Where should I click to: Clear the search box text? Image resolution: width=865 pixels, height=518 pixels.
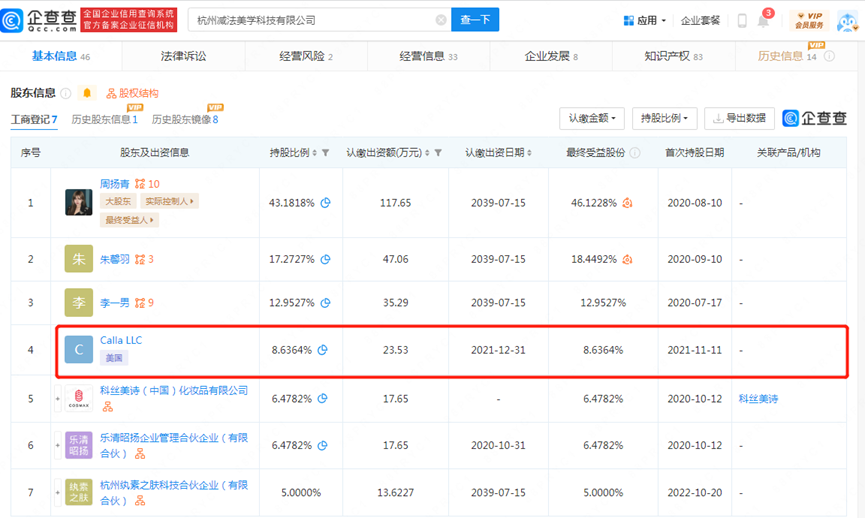[x=441, y=20]
